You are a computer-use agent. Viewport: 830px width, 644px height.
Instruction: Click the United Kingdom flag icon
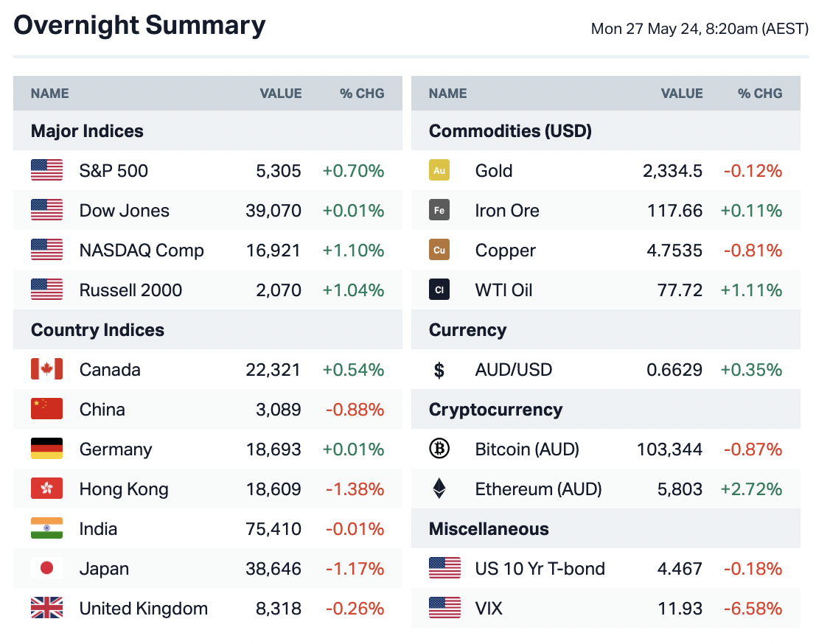point(46,609)
